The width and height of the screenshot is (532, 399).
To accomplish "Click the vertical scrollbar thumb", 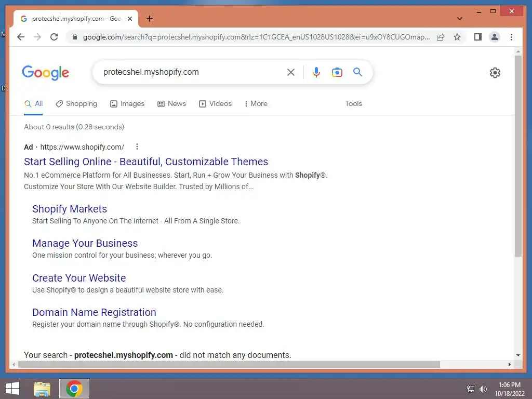I will (518, 156).
